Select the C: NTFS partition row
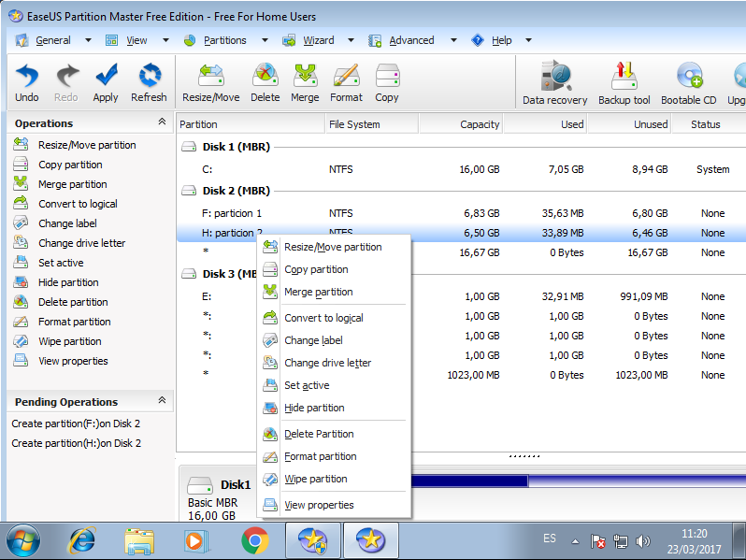This screenshot has width=746, height=560. 461,169
